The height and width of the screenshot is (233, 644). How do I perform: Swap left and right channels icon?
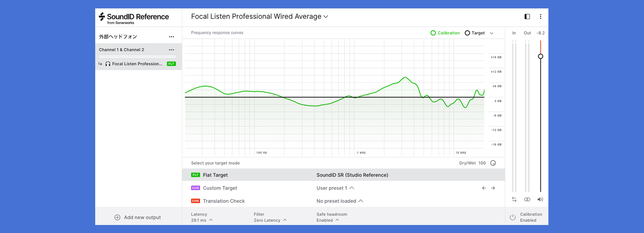[x=514, y=199]
